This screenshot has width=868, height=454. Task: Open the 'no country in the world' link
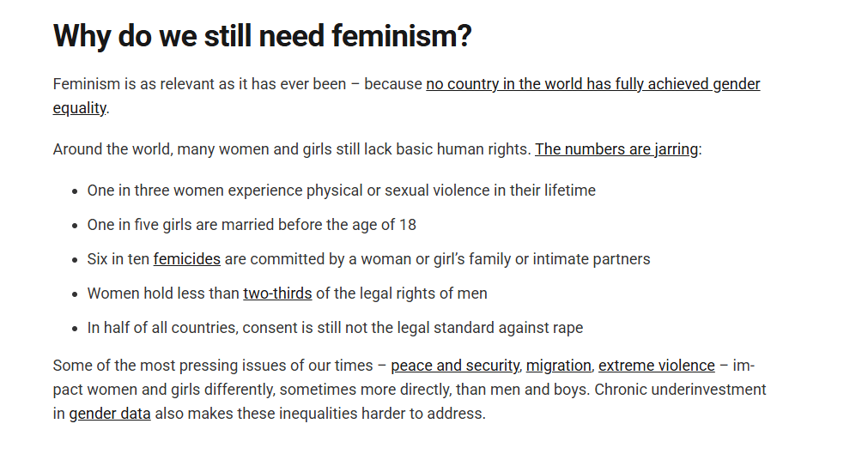592,84
